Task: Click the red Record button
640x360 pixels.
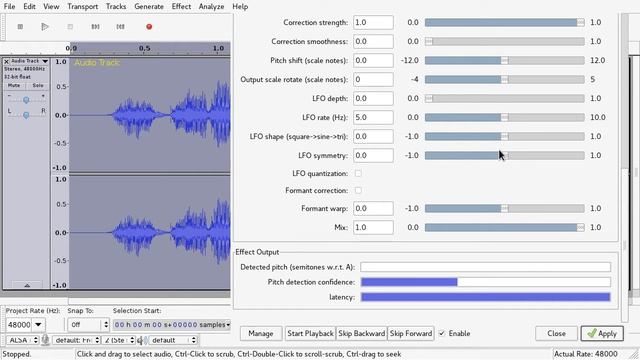Action: [149, 27]
